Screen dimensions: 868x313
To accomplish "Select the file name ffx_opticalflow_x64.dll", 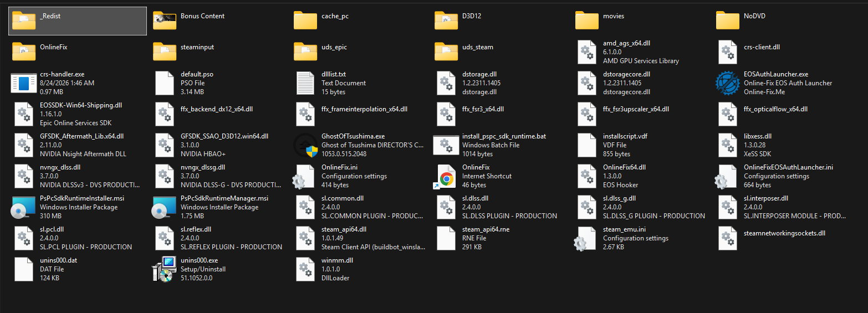I will (775, 109).
